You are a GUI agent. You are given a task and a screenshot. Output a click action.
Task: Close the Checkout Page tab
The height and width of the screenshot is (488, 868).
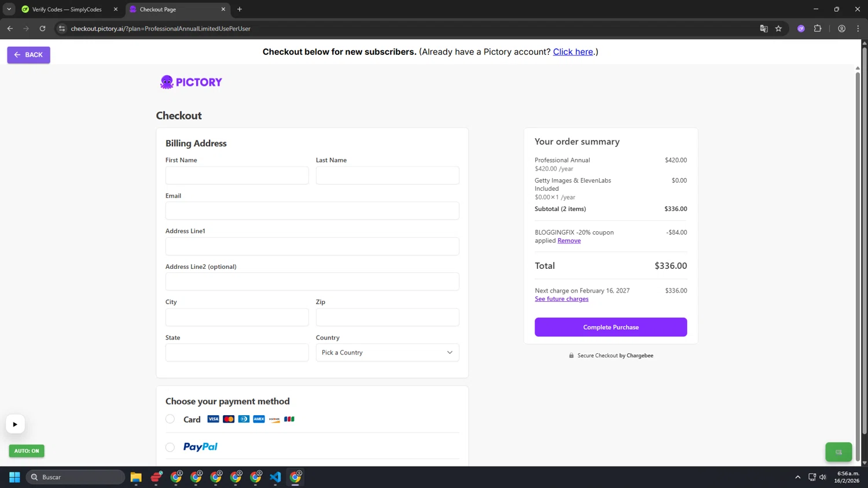(223, 9)
